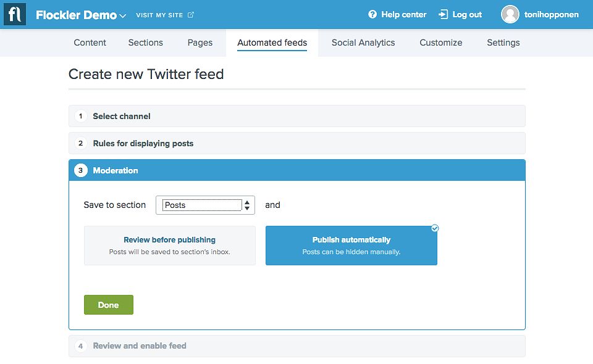Click the Flockler logo icon

coord(15,14)
